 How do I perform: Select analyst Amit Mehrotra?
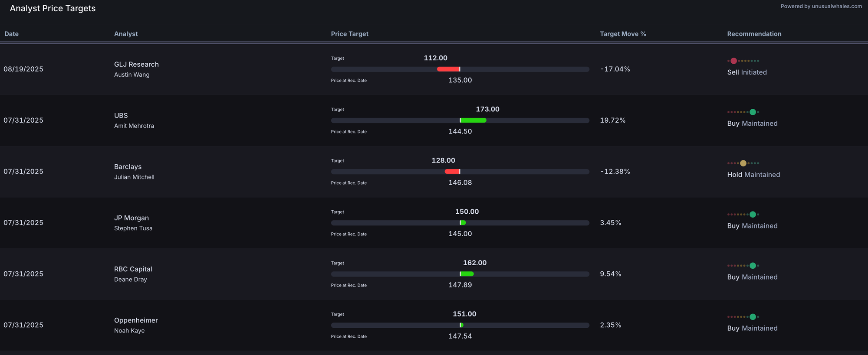point(134,126)
